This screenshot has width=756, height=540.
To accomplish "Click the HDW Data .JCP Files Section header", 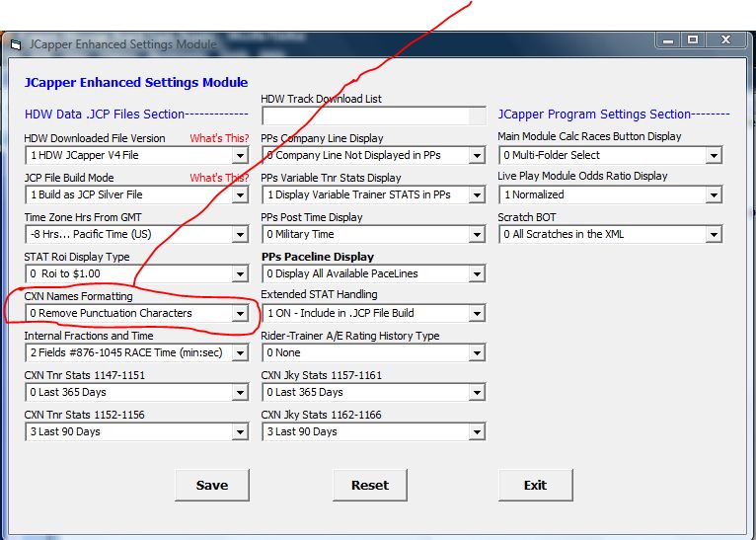I will click(136, 115).
